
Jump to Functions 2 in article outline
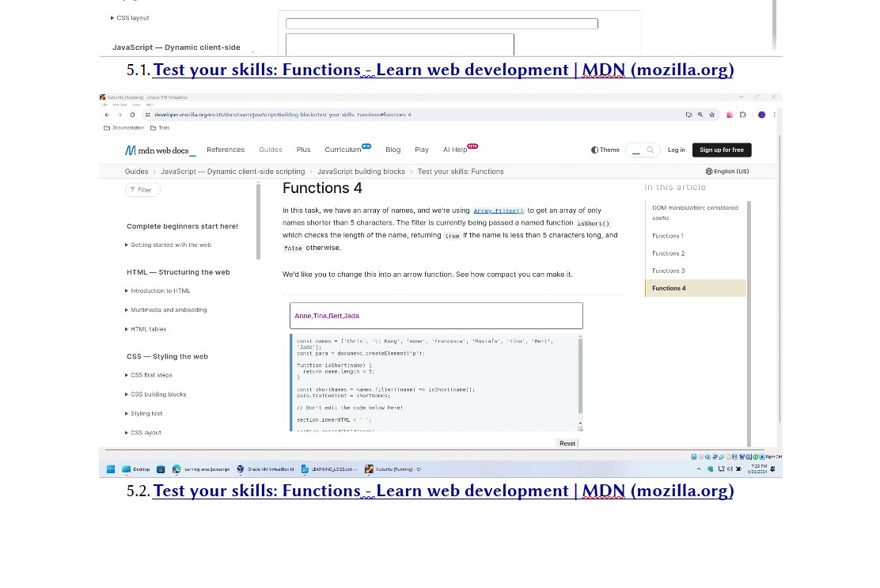point(669,253)
